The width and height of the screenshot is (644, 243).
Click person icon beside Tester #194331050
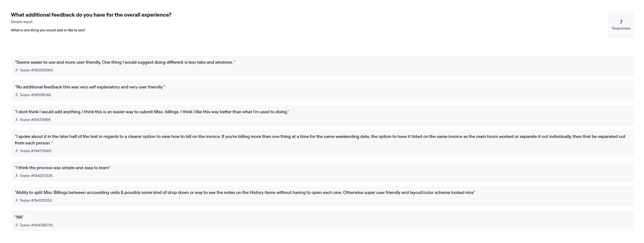coord(17,201)
